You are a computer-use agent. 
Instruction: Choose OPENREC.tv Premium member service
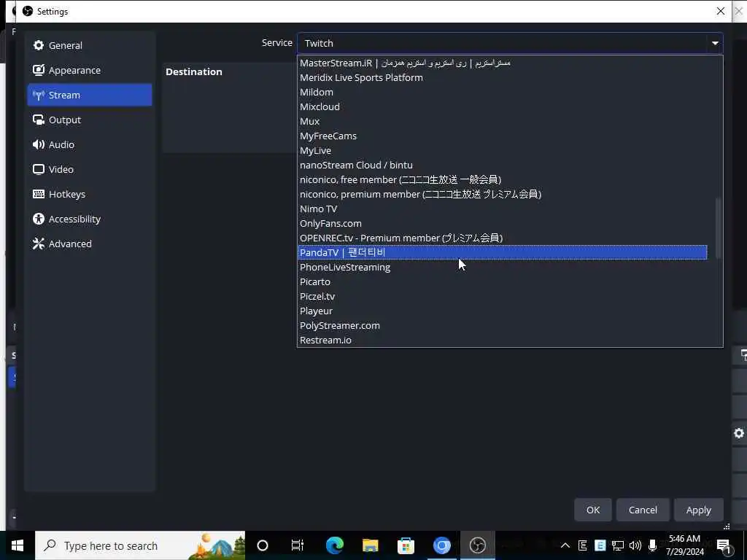click(x=503, y=238)
